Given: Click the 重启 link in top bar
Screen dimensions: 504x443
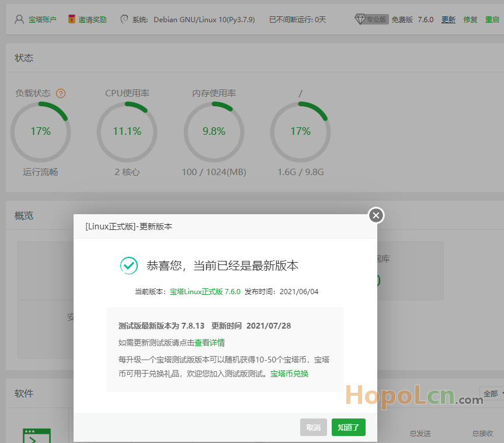Looking at the screenshot, I should point(492,20).
